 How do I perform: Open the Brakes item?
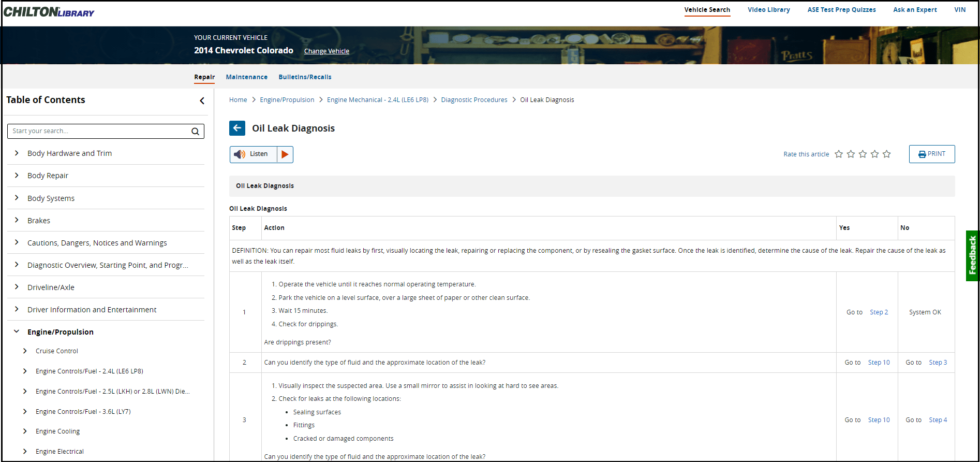click(x=39, y=221)
